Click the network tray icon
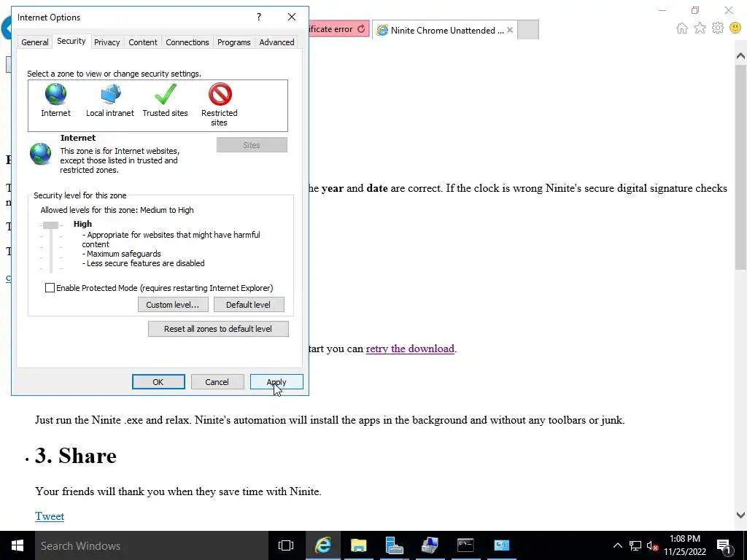Viewport: 747px width, 560px height. coord(635,545)
